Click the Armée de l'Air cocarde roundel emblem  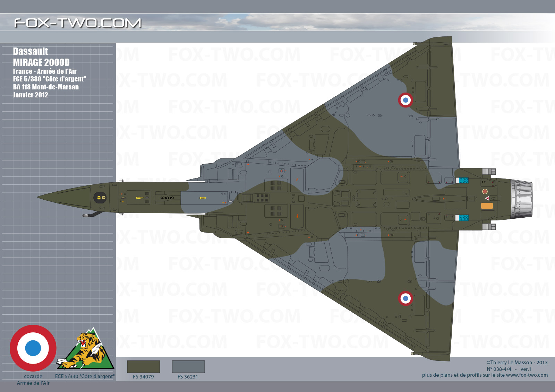click(x=33, y=348)
